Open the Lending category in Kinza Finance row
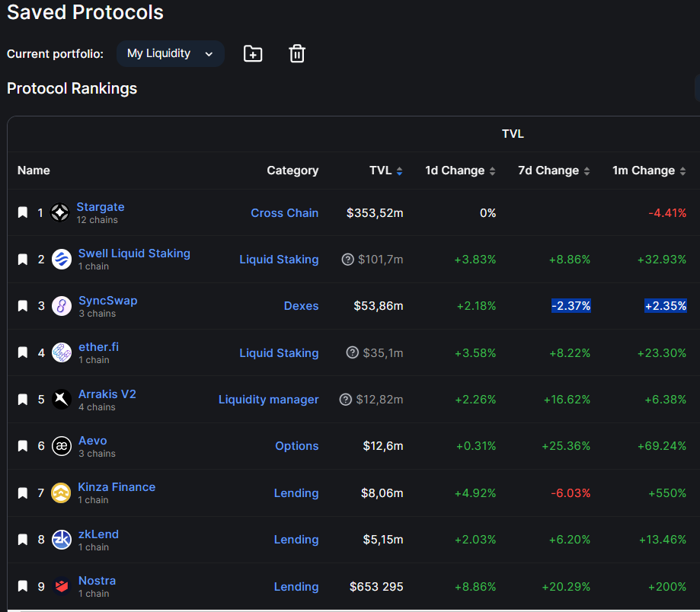Screen dimensions: 700x612 click(296, 493)
